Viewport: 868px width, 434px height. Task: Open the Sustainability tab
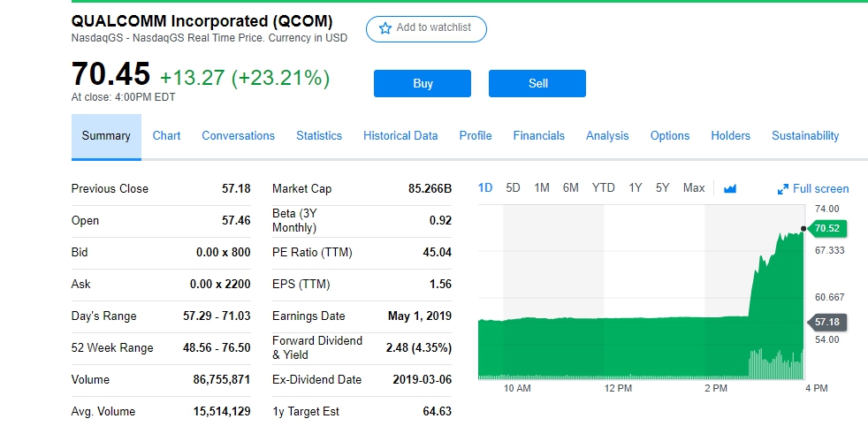coord(805,135)
